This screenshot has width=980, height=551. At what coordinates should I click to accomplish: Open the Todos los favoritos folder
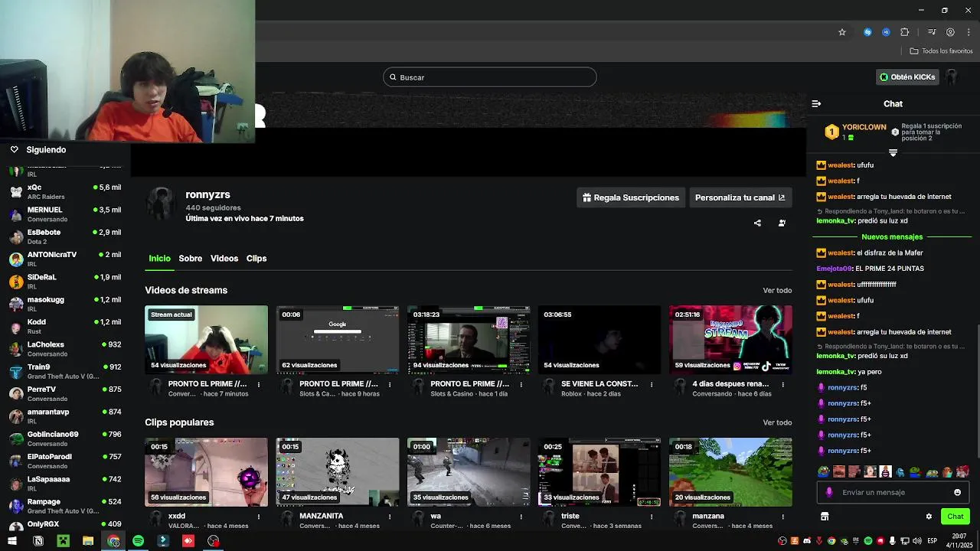(x=941, y=51)
